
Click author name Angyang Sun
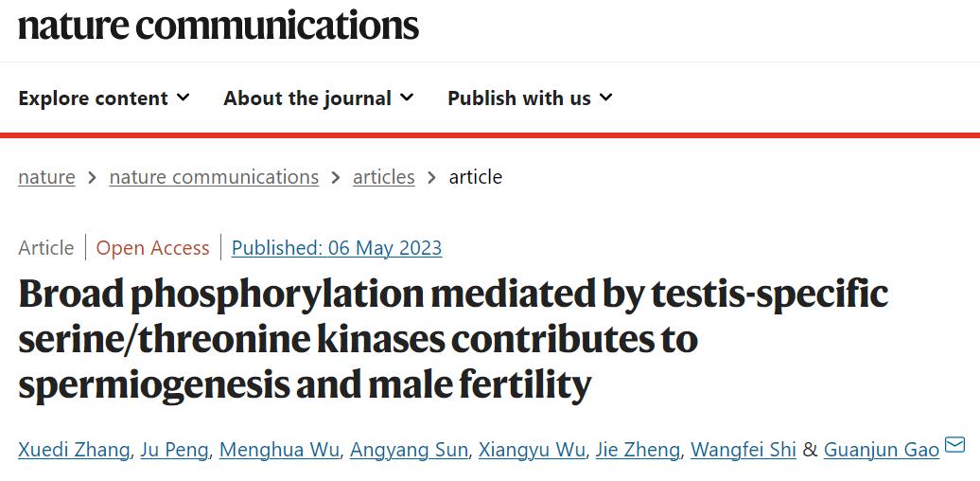click(x=409, y=450)
